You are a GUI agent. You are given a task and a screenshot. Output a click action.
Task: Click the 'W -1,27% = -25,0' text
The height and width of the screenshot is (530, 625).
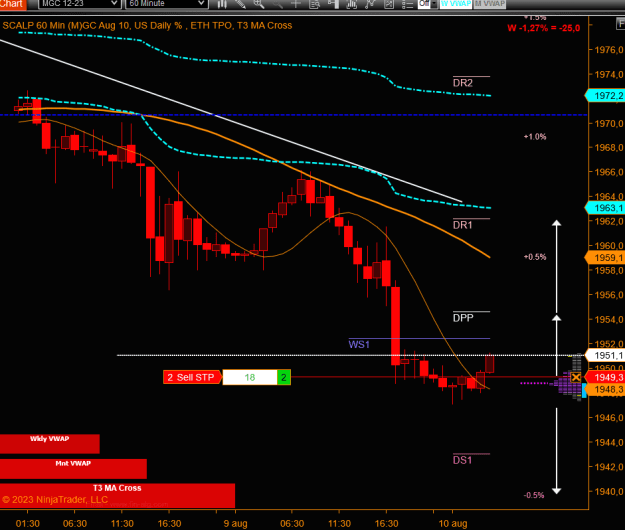(544, 28)
